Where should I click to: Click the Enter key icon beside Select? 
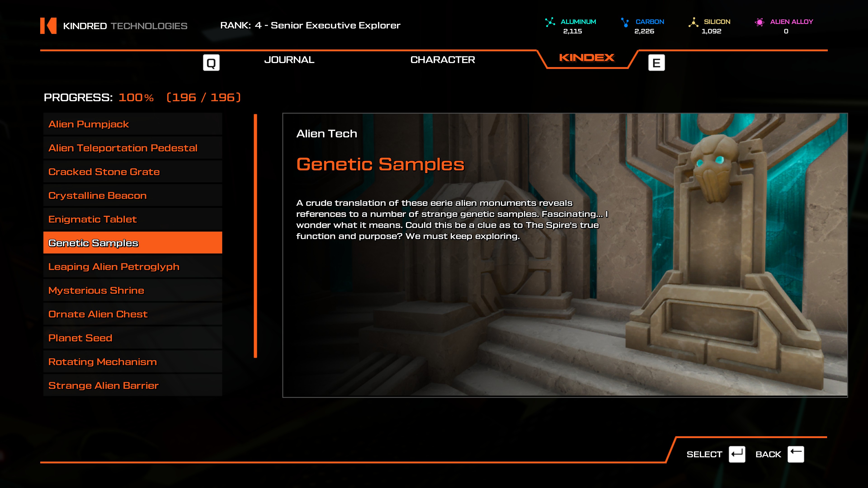tap(737, 454)
